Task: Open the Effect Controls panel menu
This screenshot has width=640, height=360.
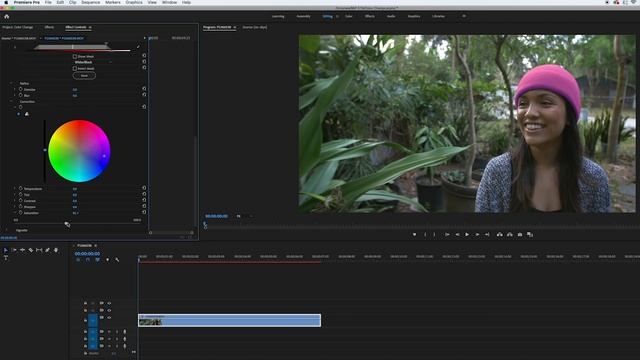Action: pos(90,27)
